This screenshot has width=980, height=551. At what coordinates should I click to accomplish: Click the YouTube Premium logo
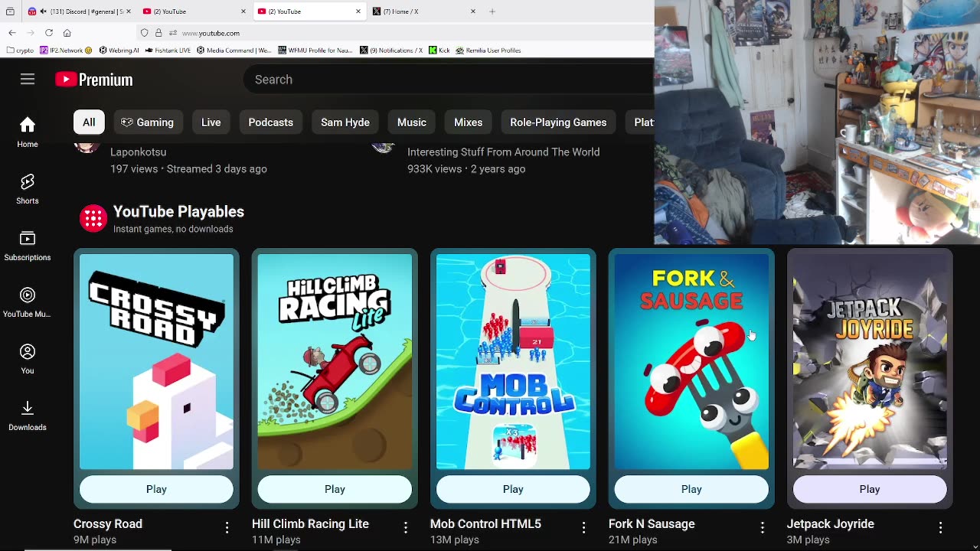94,80
